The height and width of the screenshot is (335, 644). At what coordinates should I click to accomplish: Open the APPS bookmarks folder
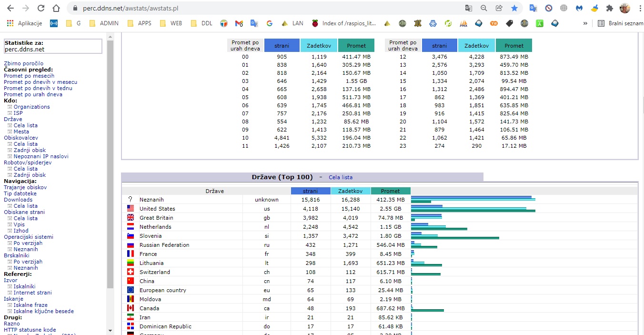[139, 23]
